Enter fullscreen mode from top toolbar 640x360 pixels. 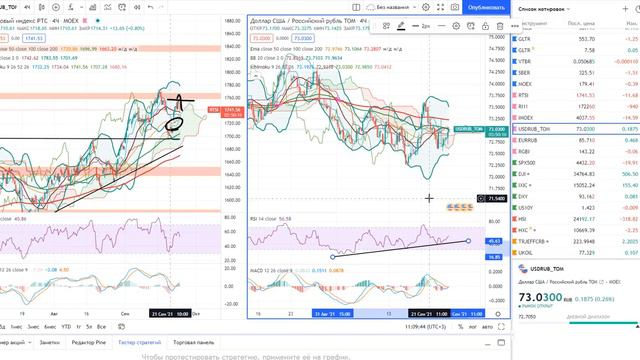tap(440, 7)
